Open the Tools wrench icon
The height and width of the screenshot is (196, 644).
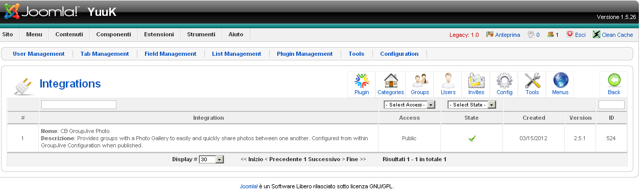[532, 84]
